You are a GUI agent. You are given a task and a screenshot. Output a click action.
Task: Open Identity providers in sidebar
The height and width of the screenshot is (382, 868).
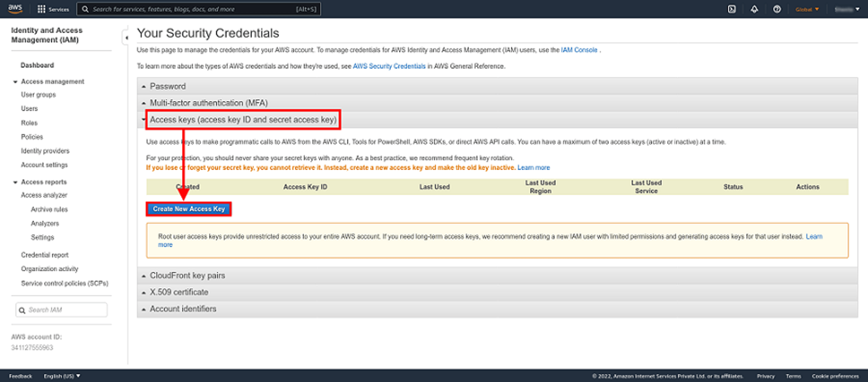45,151
